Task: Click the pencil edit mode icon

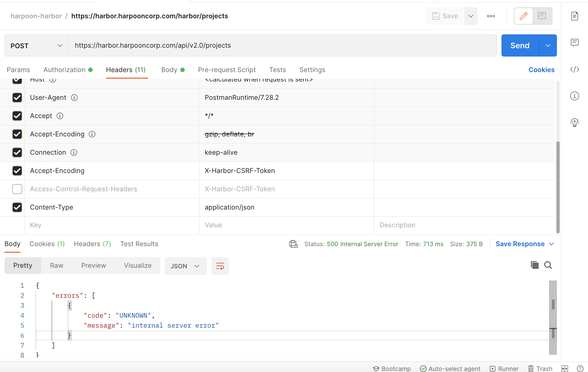Action: 523,16
